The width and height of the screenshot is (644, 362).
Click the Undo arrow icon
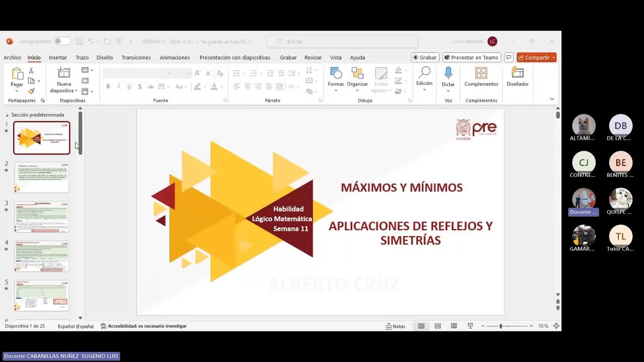91,41
